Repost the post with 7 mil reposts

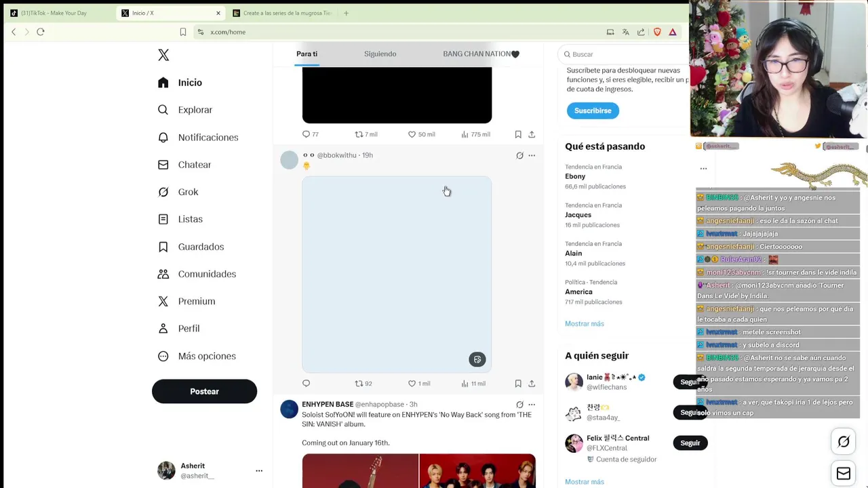(366, 134)
